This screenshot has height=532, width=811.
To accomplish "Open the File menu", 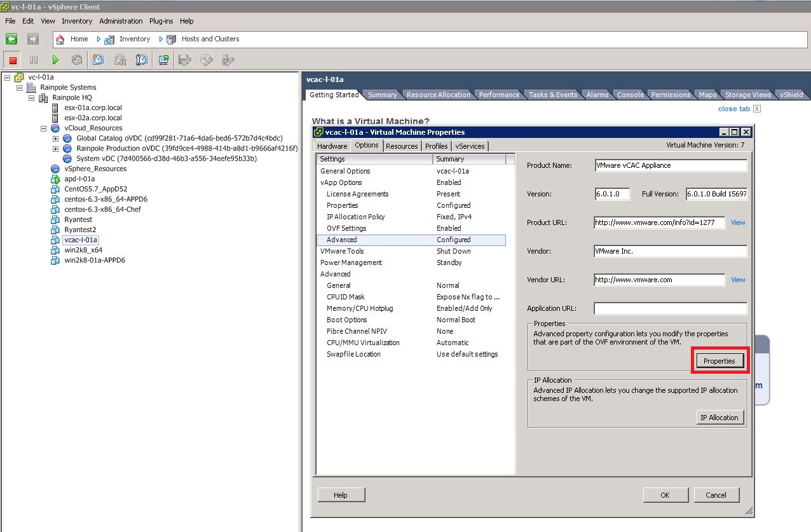I will [x=10, y=21].
